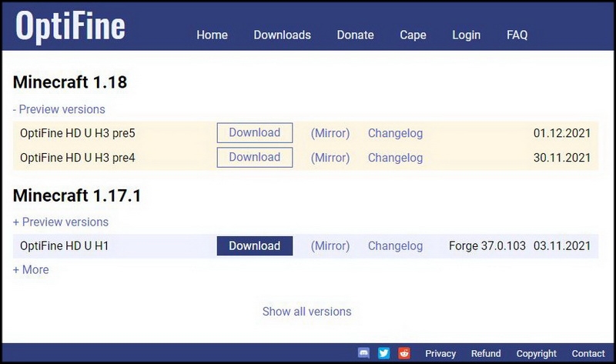
Task: Open the Login page
Action: (x=467, y=35)
